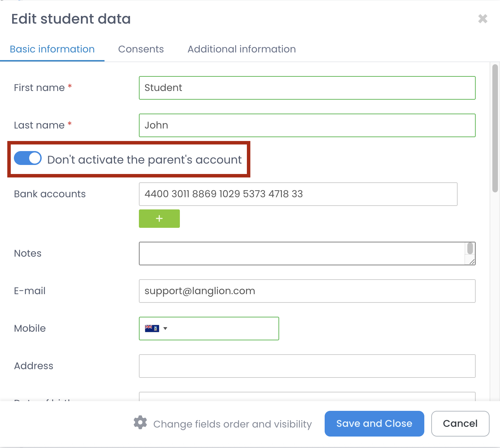Open Change fields order and visibility link
This screenshot has height=448, width=500.
point(232,424)
